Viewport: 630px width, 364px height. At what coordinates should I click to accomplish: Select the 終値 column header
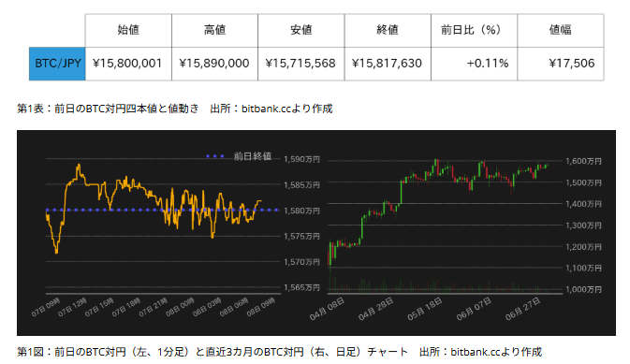pyautogui.click(x=388, y=30)
